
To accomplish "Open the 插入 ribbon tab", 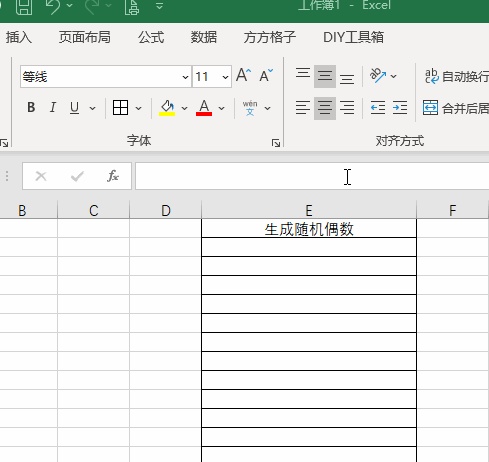I will pos(19,37).
